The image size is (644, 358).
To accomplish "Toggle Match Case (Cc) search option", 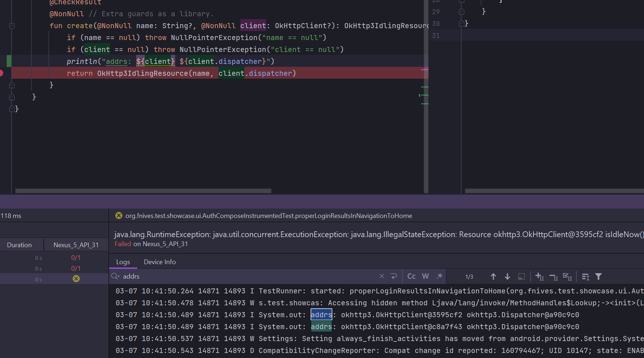I will point(411,276).
